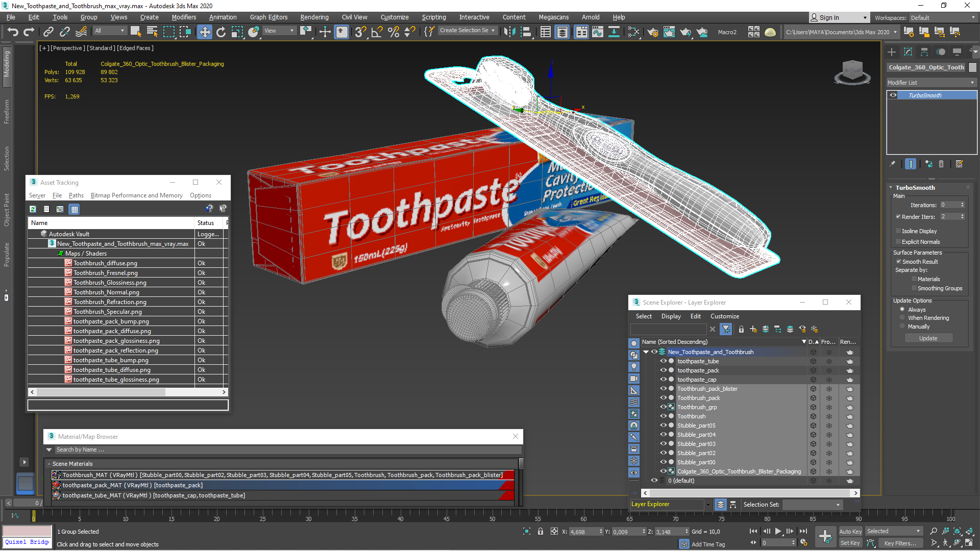The height and width of the screenshot is (551, 980).
Task: Open the Customize menu in Scene Explorer
Action: pos(724,316)
